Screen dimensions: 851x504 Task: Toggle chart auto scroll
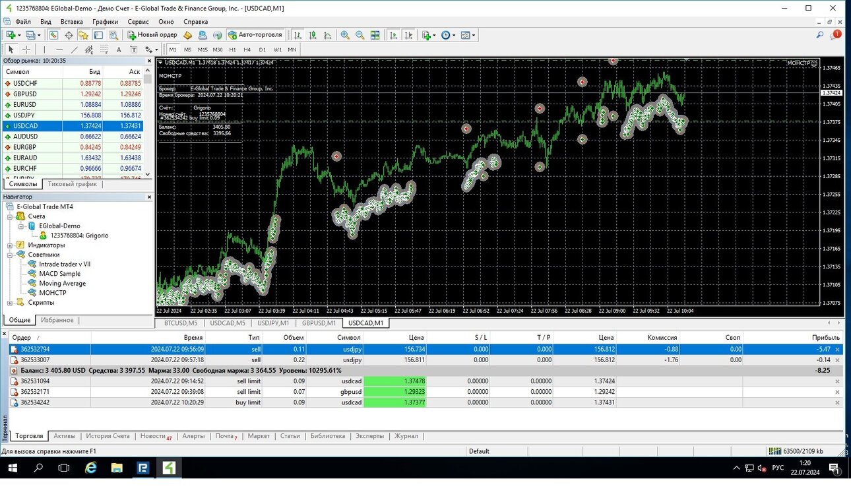coord(394,35)
